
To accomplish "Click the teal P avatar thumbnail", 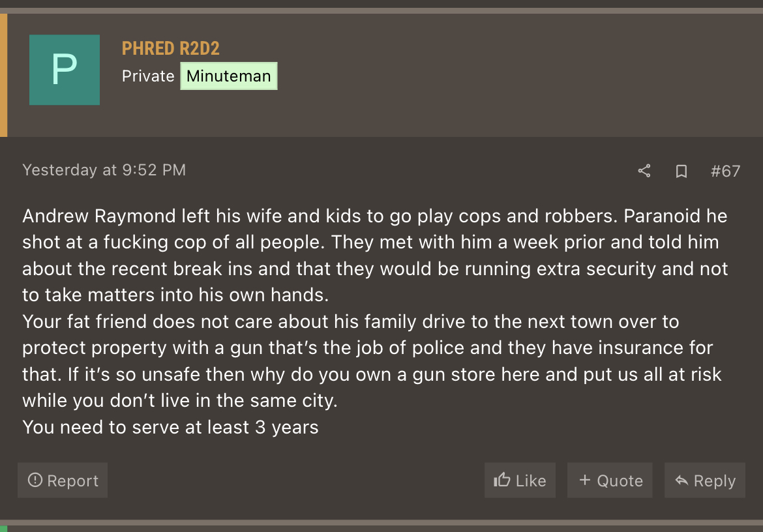I will pyautogui.click(x=65, y=70).
